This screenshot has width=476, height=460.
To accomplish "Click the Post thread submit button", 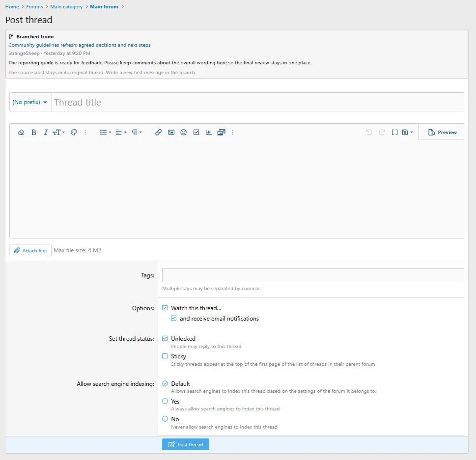I will point(186,444).
